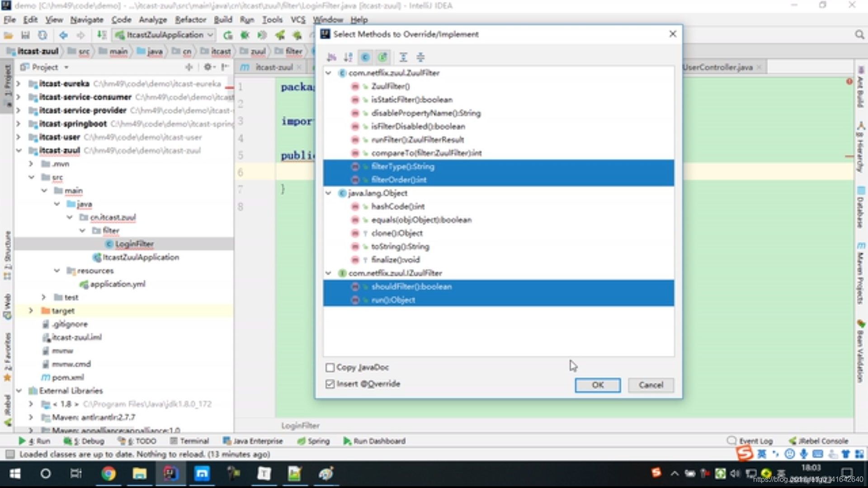
Task: Expand the target folder
Action: click(31, 311)
